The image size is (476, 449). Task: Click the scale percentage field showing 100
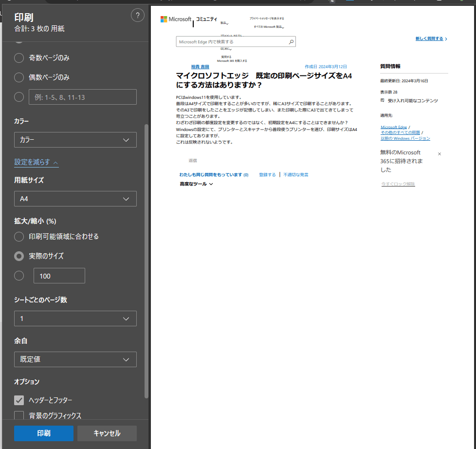(59, 276)
